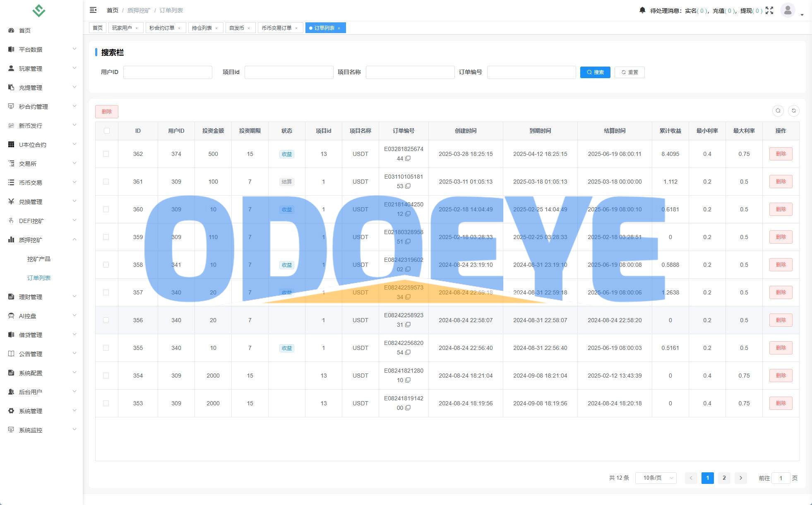
Task: Click the notification bell icon
Action: [x=642, y=10]
